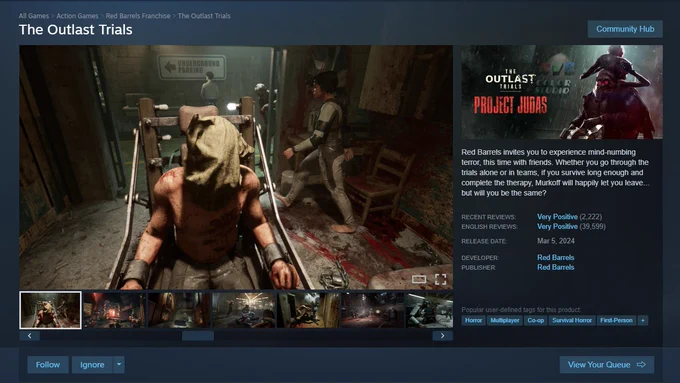Click the theater mode rectangle icon
The height and width of the screenshot is (383, 680).
(418, 279)
